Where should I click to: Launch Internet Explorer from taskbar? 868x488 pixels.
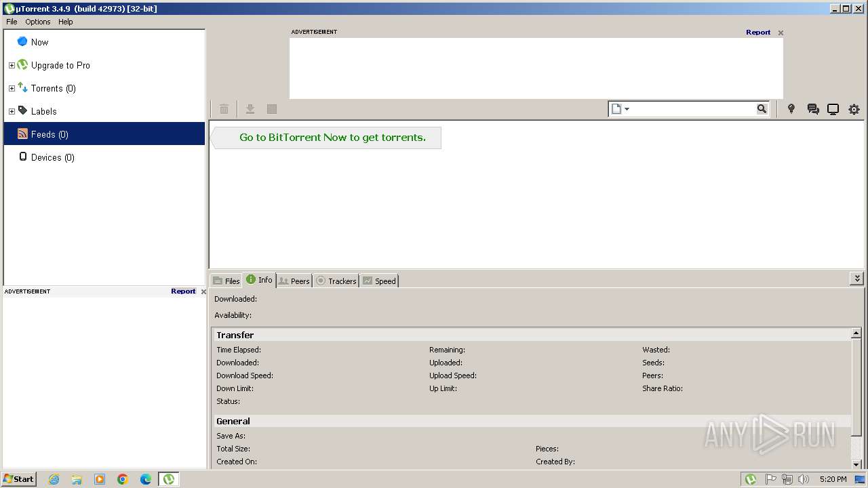click(x=54, y=479)
